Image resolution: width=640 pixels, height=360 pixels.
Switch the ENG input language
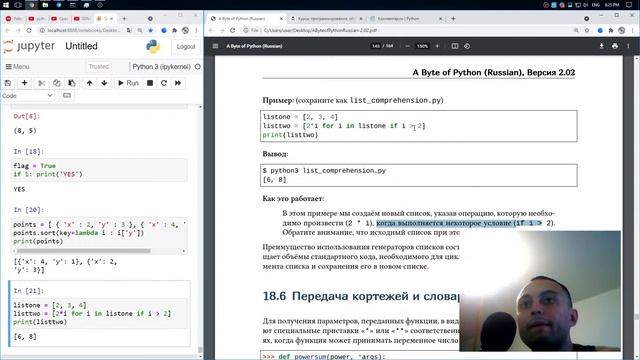coord(596,5)
